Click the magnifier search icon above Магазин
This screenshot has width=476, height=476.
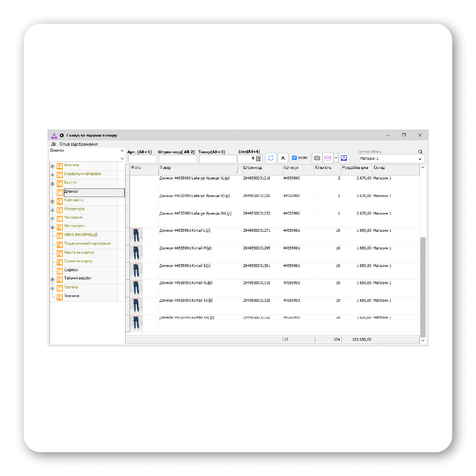tap(420, 152)
